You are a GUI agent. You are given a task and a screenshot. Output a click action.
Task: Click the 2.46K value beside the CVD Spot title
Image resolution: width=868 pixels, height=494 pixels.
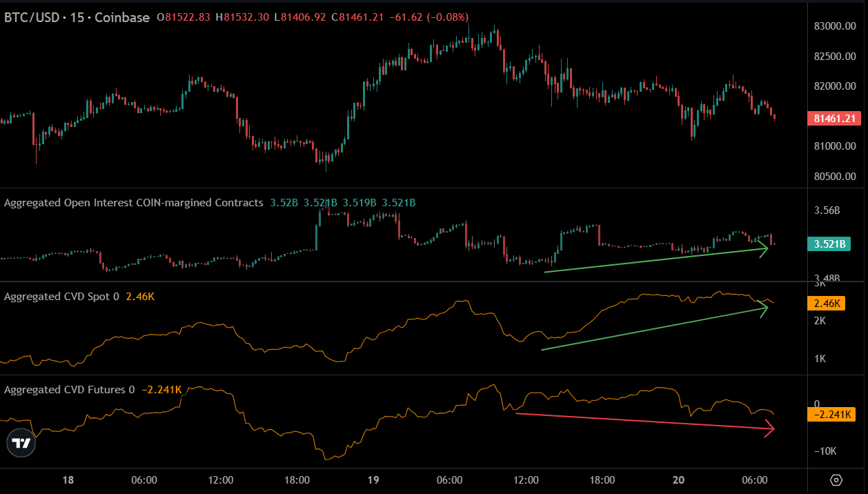139,297
